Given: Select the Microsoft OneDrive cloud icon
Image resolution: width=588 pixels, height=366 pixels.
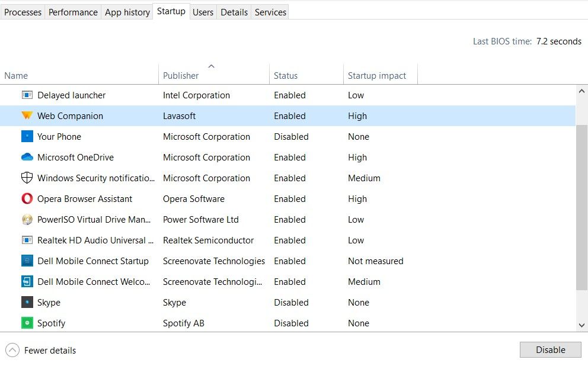Looking at the screenshot, I should [27, 157].
